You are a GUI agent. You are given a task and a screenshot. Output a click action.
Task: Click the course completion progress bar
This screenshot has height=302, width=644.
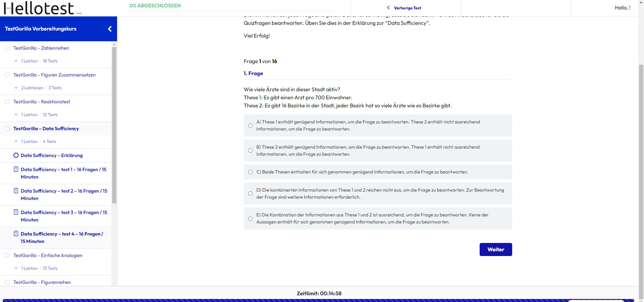coord(231,11)
